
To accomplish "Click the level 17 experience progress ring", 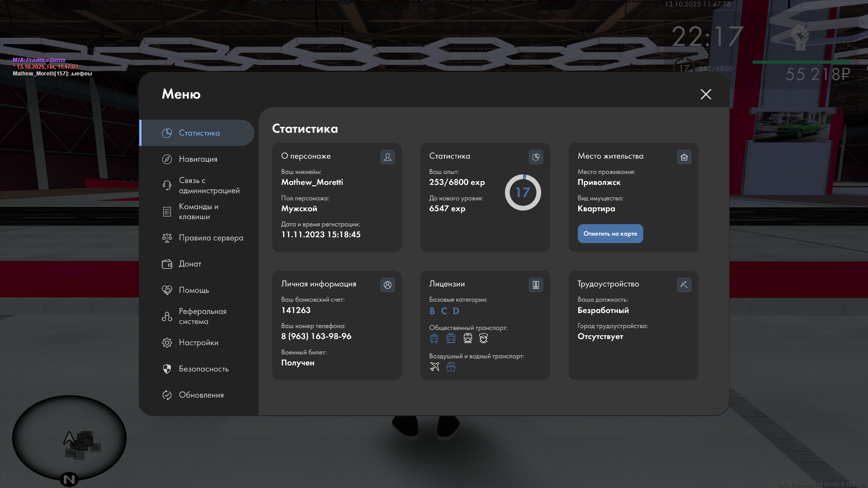I will click(523, 192).
